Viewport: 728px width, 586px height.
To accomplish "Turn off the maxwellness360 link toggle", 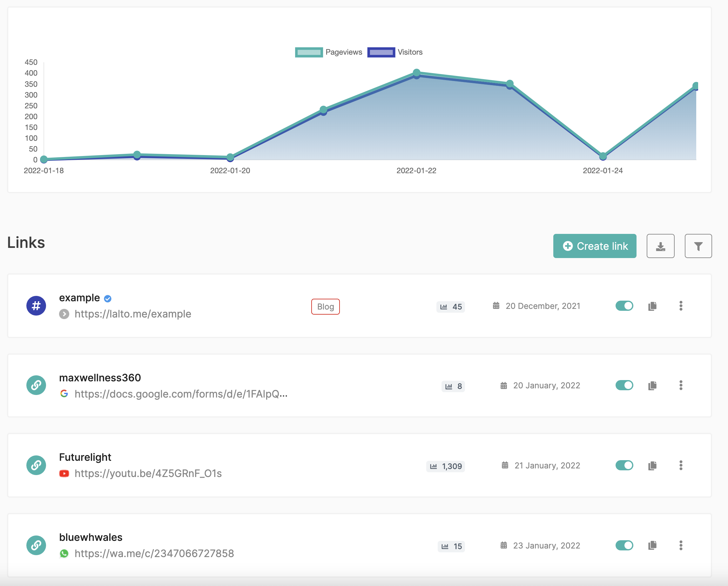I will click(x=624, y=385).
